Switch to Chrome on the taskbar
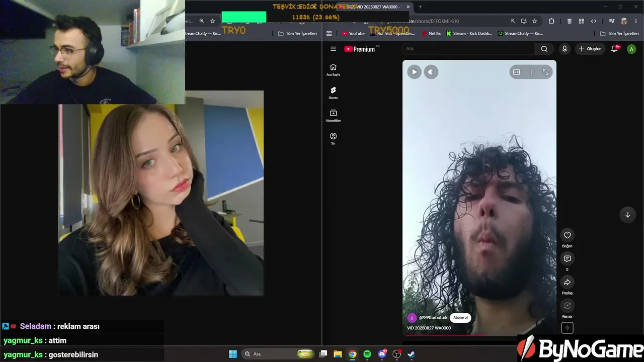The height and width of the screenshot is (362, 644). 353,354
